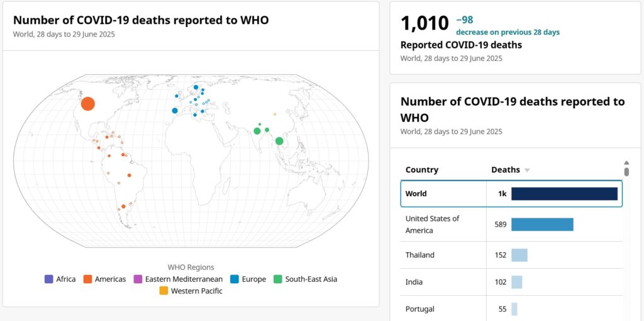
Task: Click the Western Pacific yellow legend swatch
Action: pos(164,291)
